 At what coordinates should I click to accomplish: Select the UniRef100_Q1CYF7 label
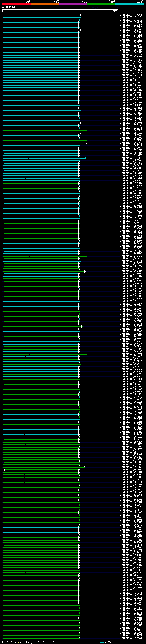pyautogui.click(x=131, y=304)
